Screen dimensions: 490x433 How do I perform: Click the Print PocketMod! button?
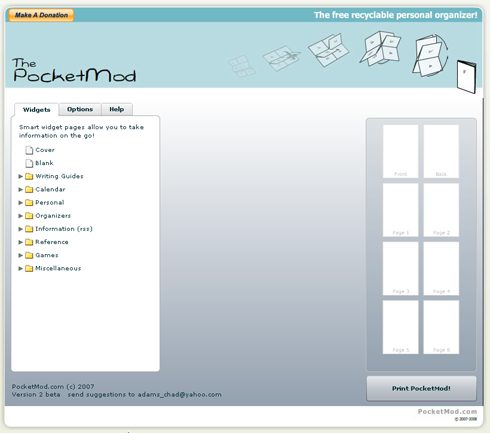click(421, 388)
